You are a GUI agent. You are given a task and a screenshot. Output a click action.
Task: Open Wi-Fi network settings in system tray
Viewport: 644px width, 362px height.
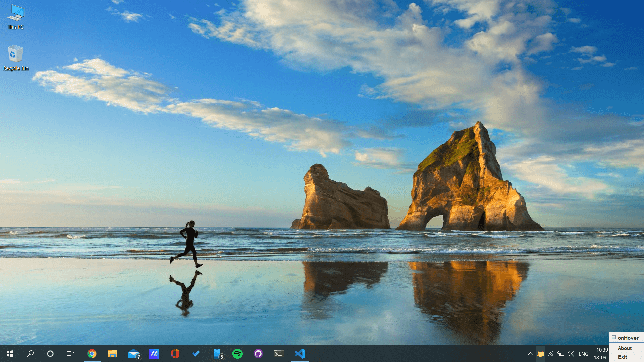(551, 354)
